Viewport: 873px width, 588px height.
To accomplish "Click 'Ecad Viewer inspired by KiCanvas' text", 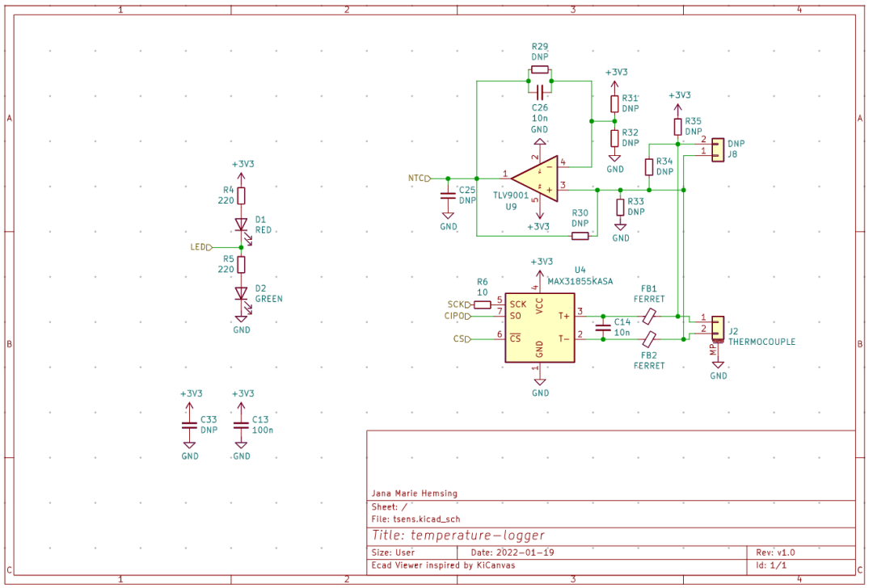I will point(443,565).
